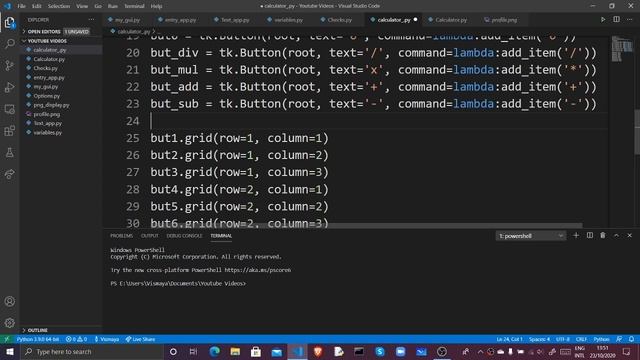This screenshot has height=360, width=640.
Task: Switch to the variables.py editor tab
Action: [x=288, y=20]
